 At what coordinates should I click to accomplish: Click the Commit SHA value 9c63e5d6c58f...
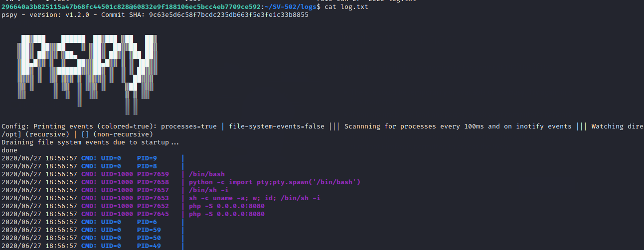[229, 15]
